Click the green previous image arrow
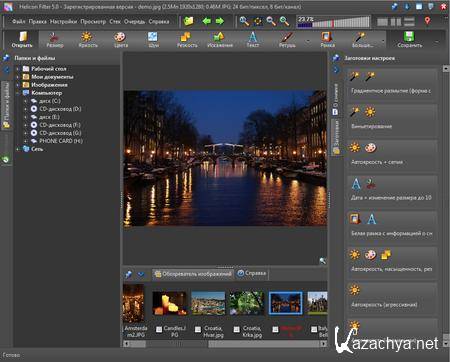 [x=207, y=21]
